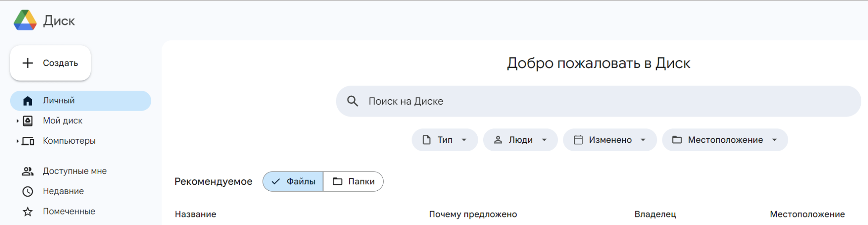Open the Тип filter dropdown arrow
This screenshot has width=868, height=225.
coord(464,140)
